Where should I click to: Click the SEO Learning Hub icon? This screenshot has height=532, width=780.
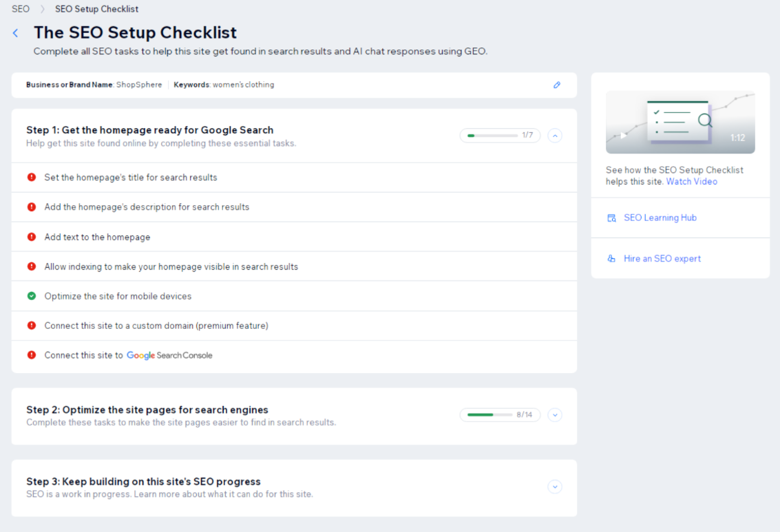[x=611, y=218]
